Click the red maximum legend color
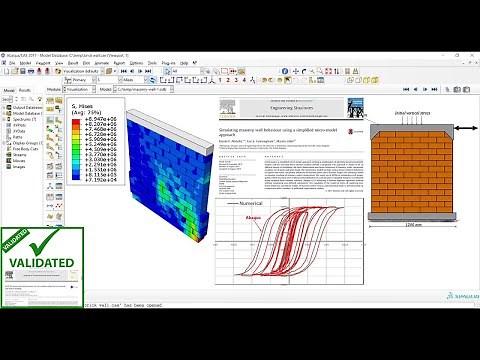The height and width of the screenshot is (360, 480). pyautogui.click(x=76, y=121)
